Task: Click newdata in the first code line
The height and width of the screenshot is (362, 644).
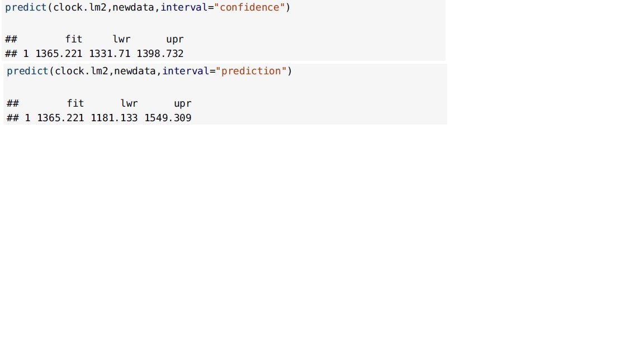Action: 133,7
